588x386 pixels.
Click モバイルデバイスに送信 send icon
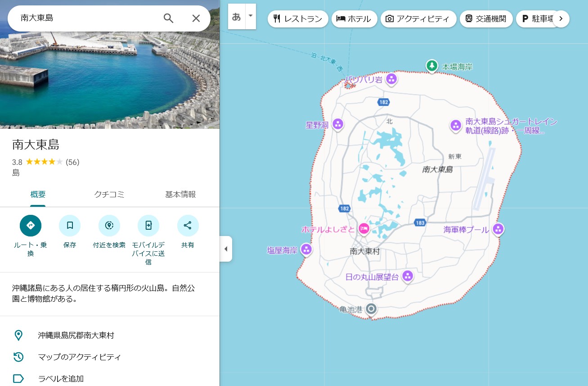coord(148,226)
